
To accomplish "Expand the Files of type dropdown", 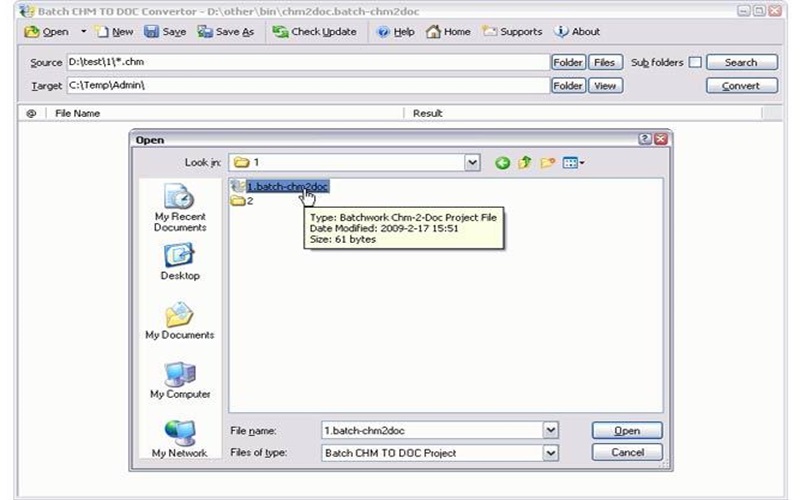I will pos(551,453).
